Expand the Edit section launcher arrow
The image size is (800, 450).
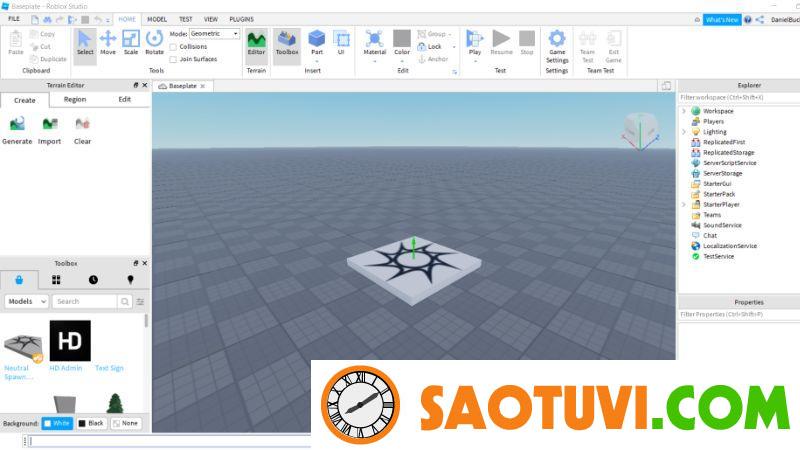[x=454, y=72]
